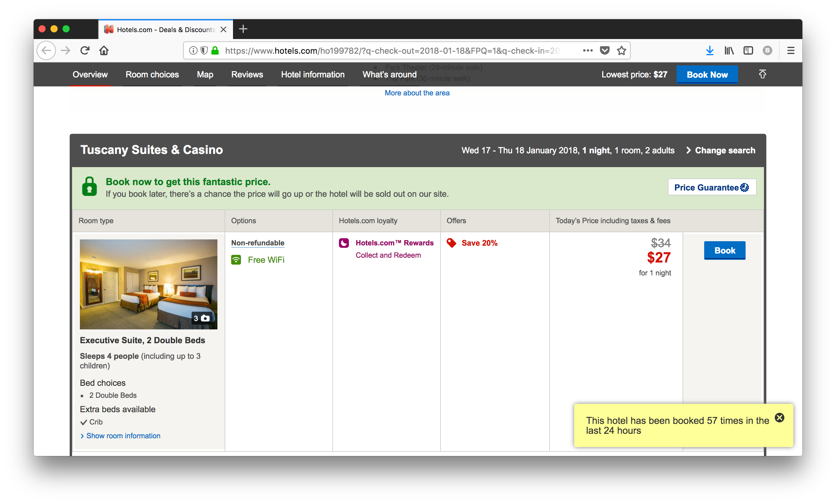836x504 pixels.
Task: Click the browser forward arrow
Action: pos(65,50)
